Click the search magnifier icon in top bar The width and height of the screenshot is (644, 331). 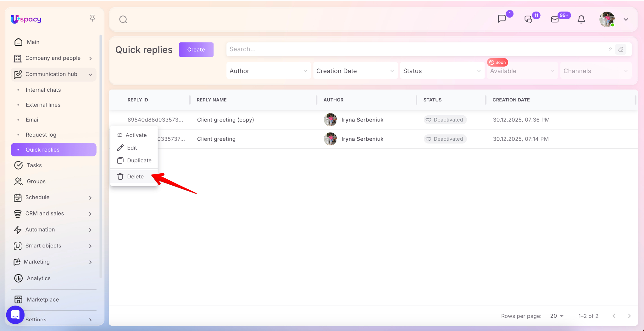(123, 19)
